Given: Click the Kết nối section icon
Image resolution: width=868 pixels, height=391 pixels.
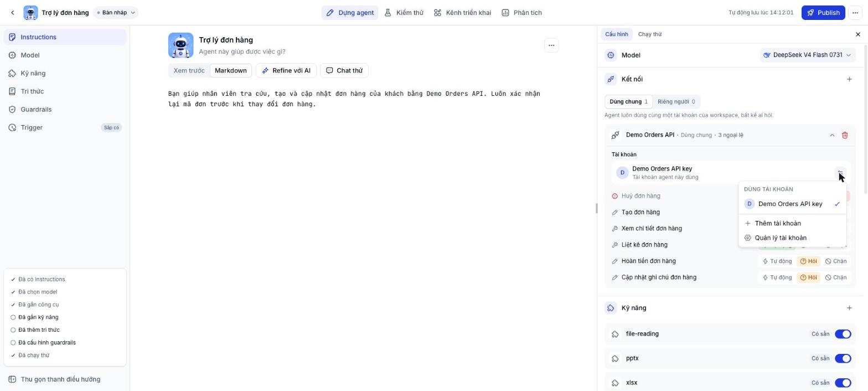Looking at the screenshot, I should tap(611, 79).
